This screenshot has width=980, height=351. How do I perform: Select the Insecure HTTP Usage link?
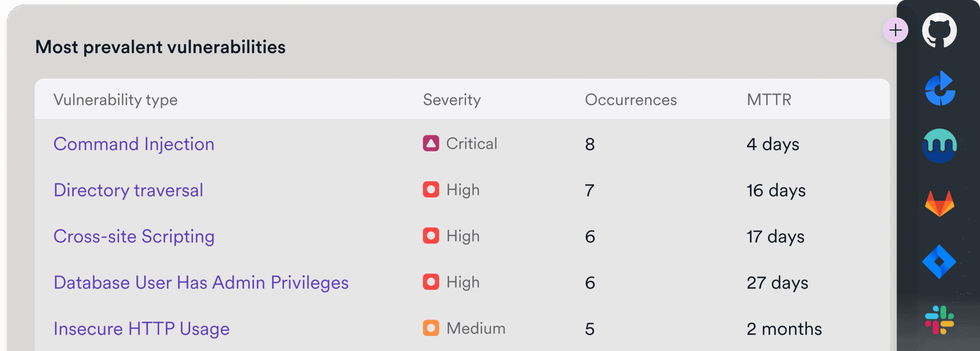[x=141, y=329]
